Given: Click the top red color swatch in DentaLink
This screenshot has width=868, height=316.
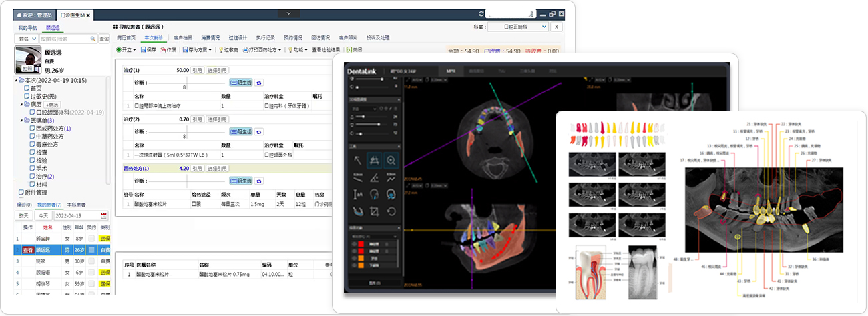Looking at the screenshot, I should pos(360,245).
